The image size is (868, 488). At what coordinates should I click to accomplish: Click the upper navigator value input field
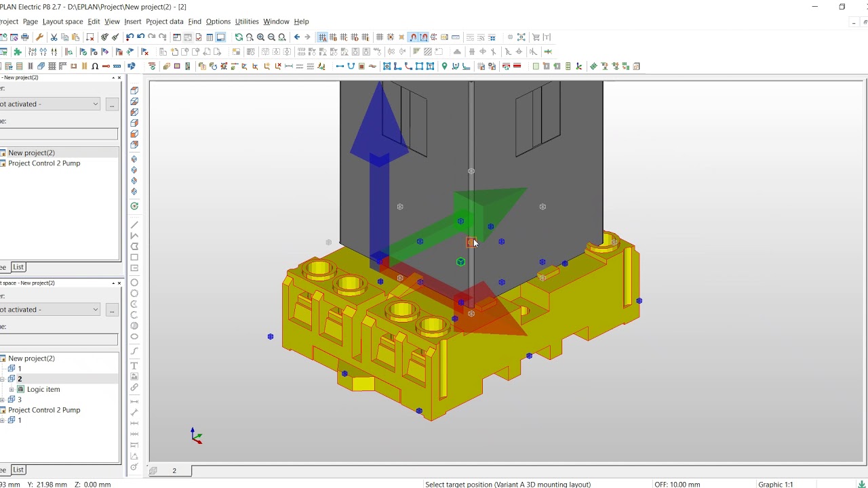click(59, 134)
